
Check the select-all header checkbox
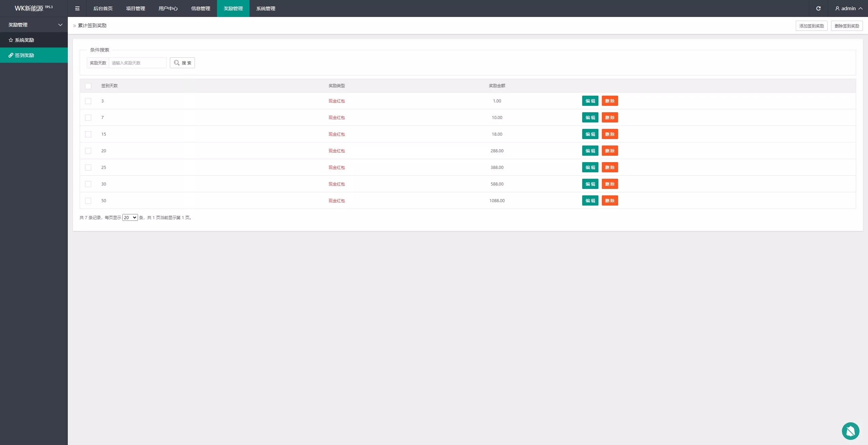click(x=88, y=86)
